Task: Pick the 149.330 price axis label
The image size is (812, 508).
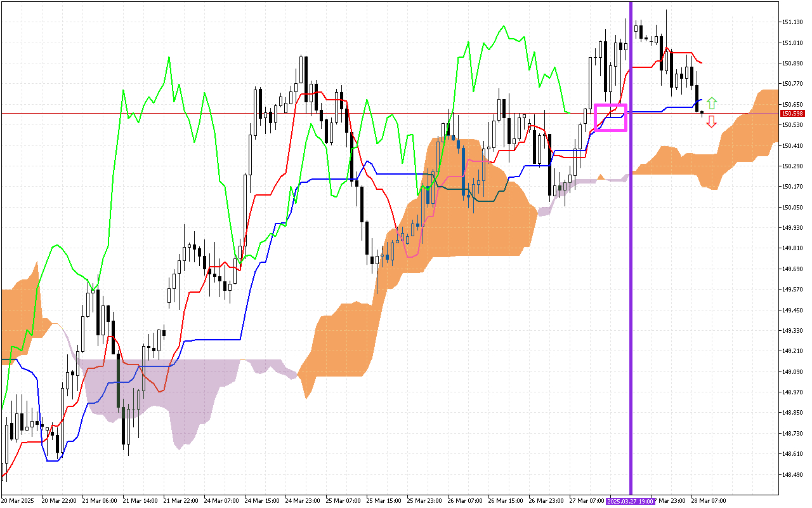Action: click(793, 331)
